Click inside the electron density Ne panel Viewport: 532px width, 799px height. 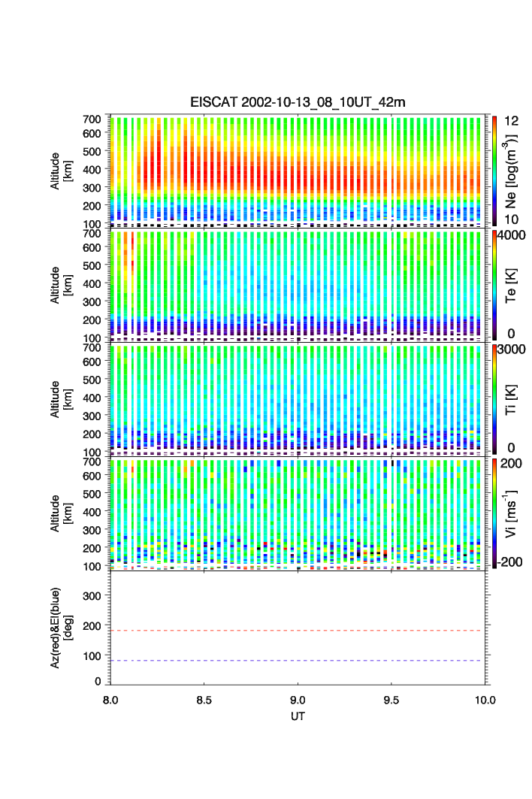click(x=298, y=170)
